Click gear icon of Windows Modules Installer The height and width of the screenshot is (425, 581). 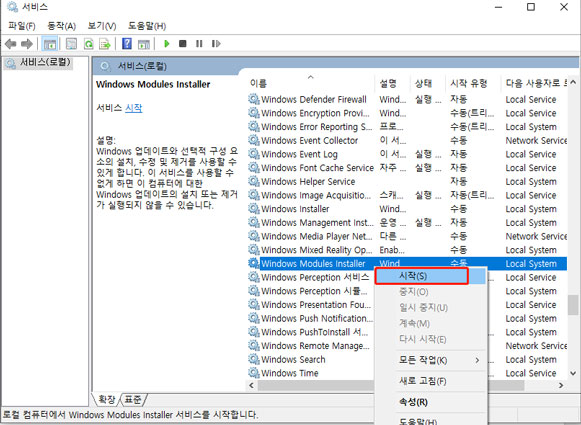tap(254, 263)
